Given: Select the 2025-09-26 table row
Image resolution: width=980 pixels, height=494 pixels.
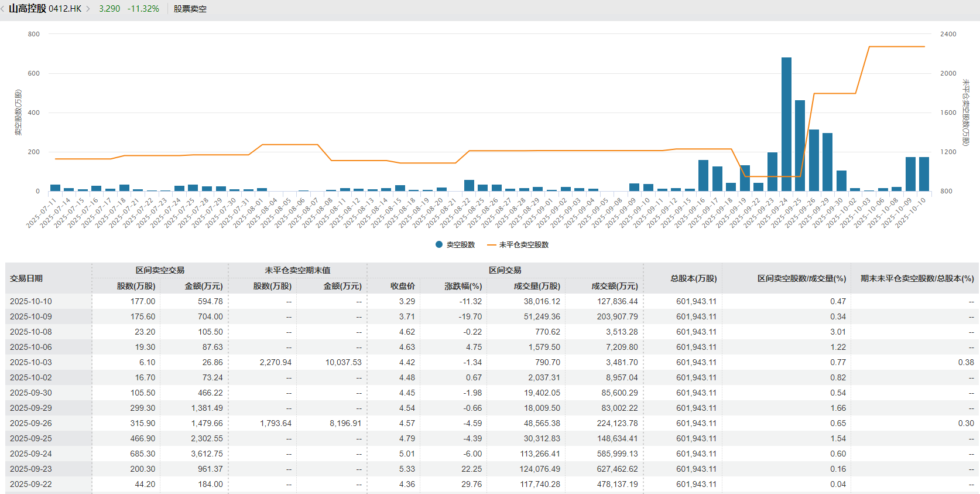Looking at the screenshot, I should (31, 423).
